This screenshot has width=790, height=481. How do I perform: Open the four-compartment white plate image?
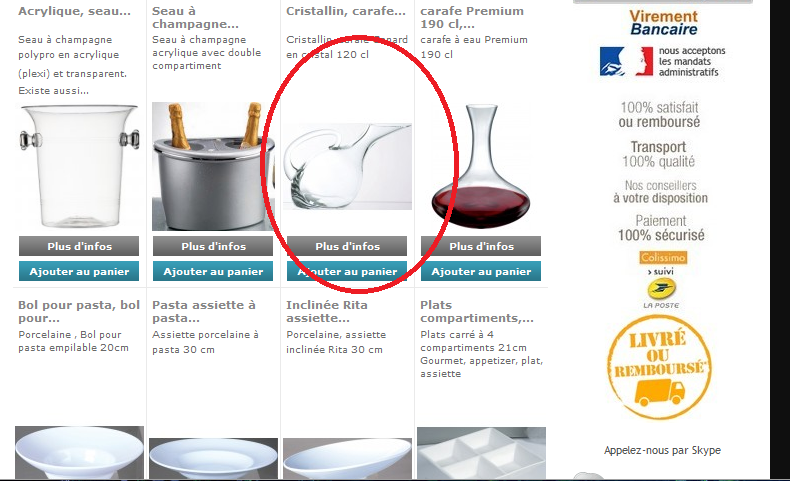point(481,453)
